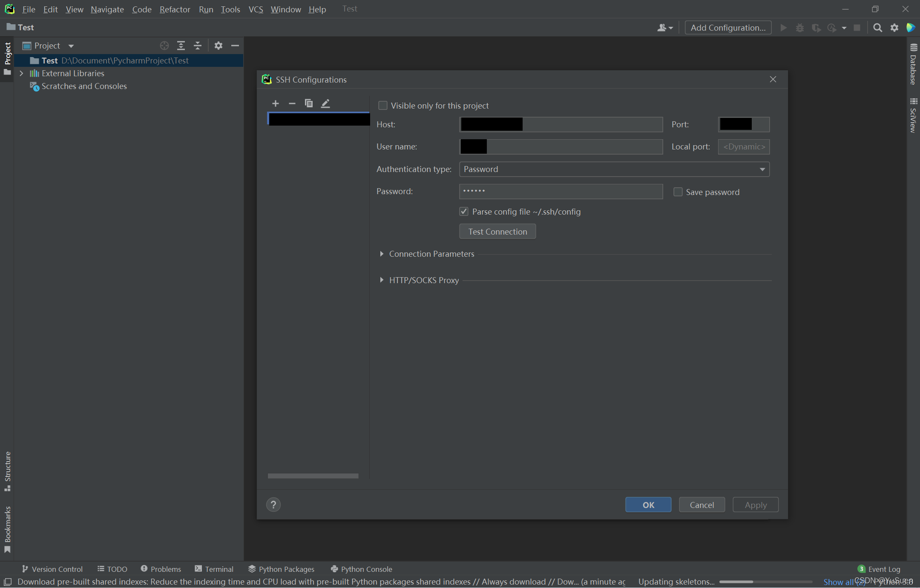
Task: Add a new SSH configuration with plus icon
Action: coord(276,103)
